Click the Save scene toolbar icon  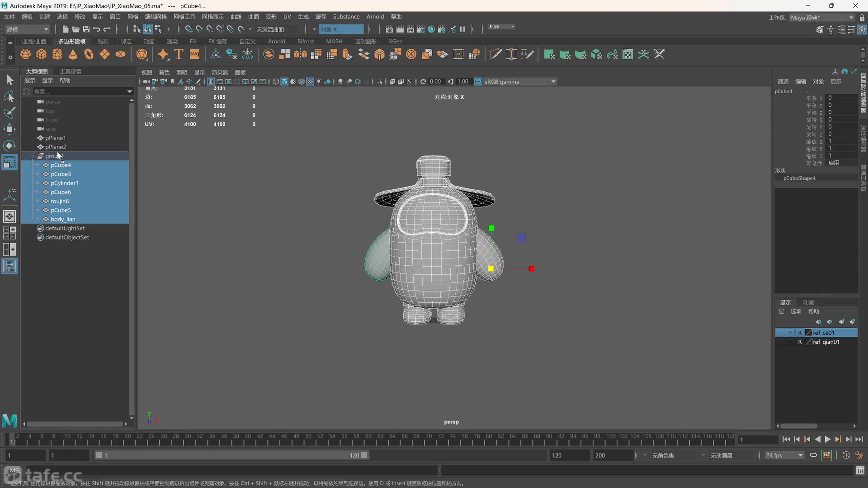click(x=86, y=29)
